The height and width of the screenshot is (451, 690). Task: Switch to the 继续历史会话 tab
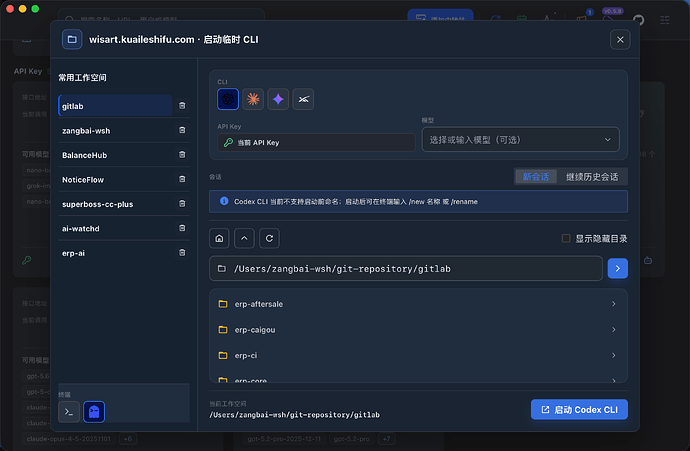point(592,177)
